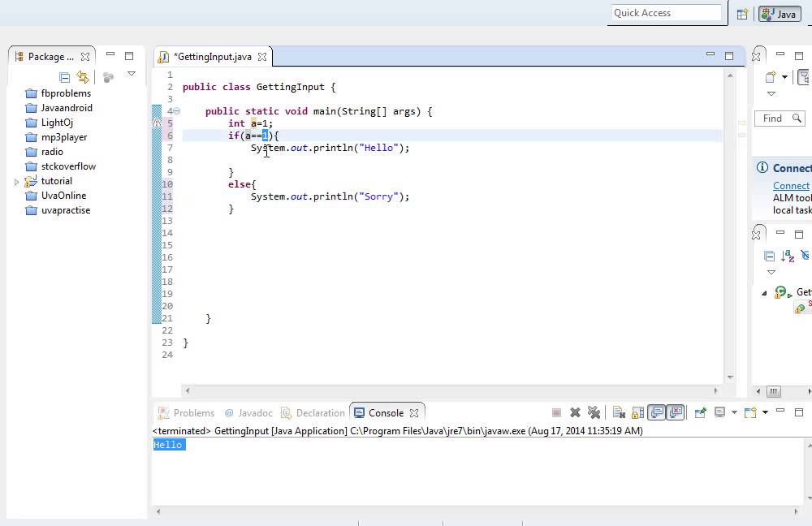Click the Find magnifier icon
Image resolution: width=812 pixels, height=526 pixels.
tap(797, 119)
